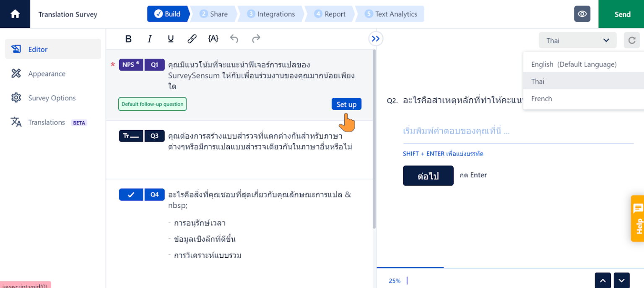The width and height of the screenshot is (644, 288).
Task: Insert a hyperlink using the link icon
Action: point(192,39)
